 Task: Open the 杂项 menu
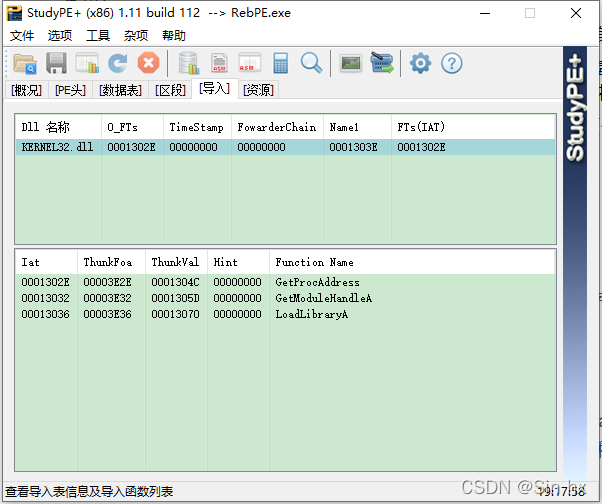pyautogui.click(x=136, y=36)
